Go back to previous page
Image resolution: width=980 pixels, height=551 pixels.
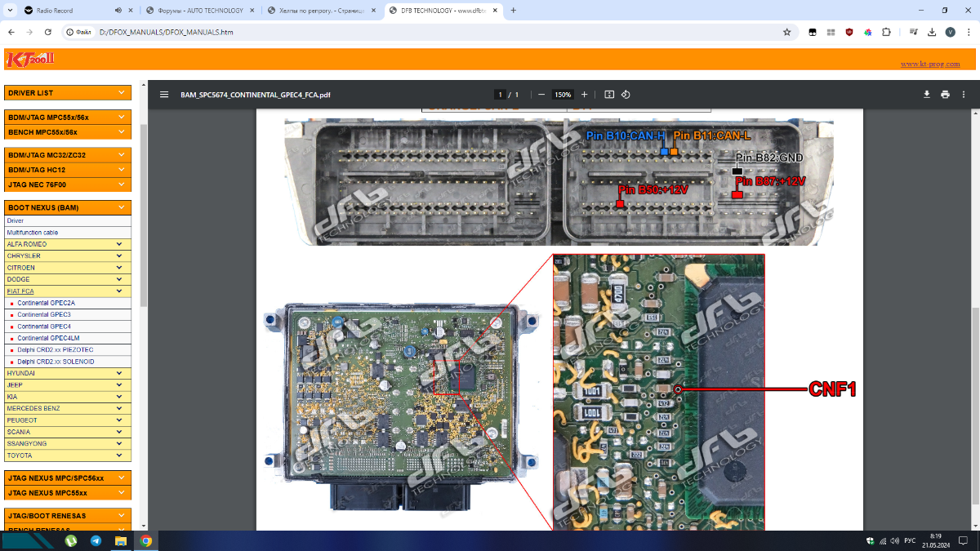point(11,32)
